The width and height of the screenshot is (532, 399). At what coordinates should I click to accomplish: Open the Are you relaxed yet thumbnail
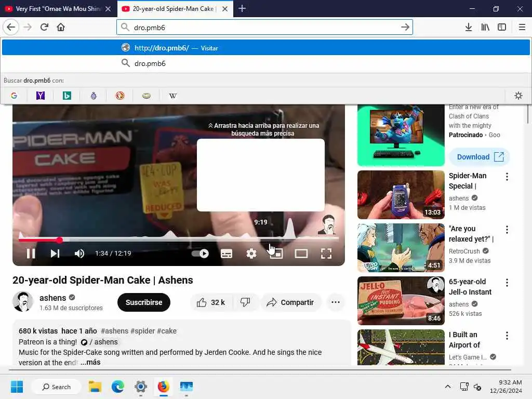pyautogui.click(x=401, y=248)
